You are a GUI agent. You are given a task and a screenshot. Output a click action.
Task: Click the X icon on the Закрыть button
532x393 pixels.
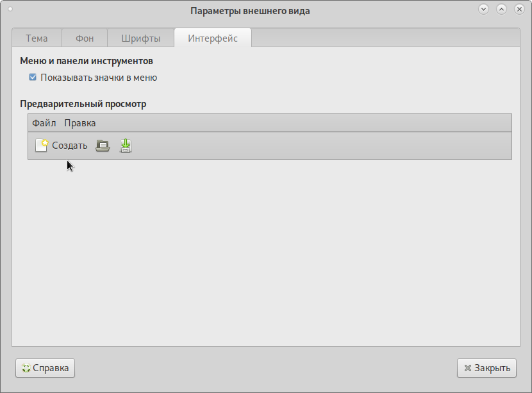click(467, 368)
